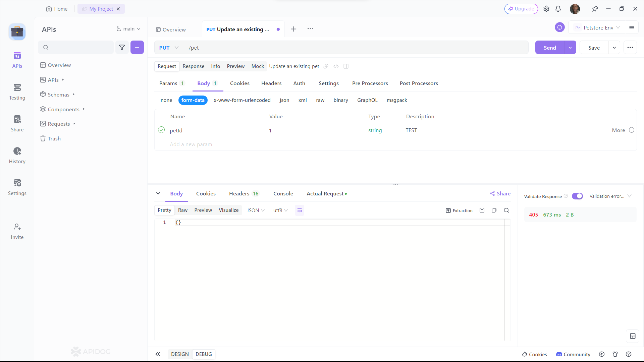Toggle the Validate Response switch
The height and width of the screenshot is (362, 644).
coord(578,196)
